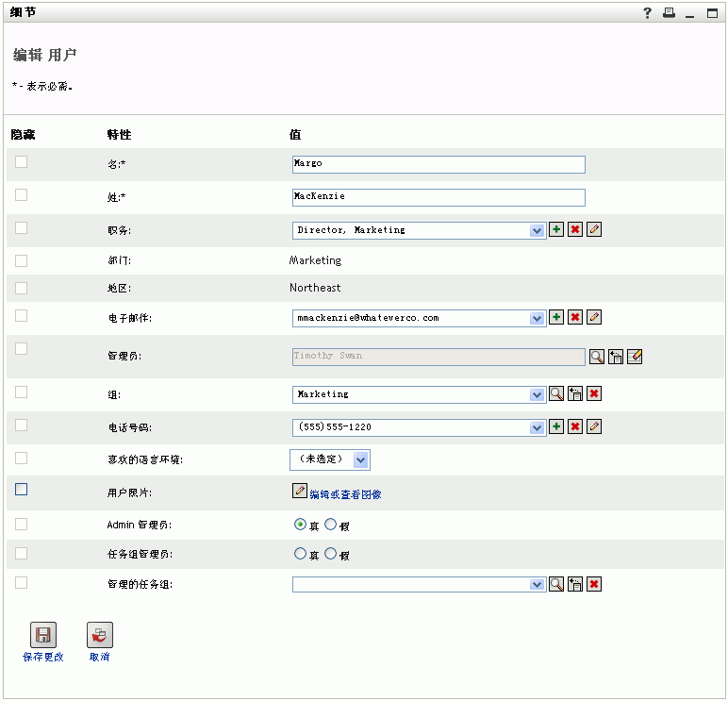Click the red delete icon in the 管理的任务组 row

594,584
